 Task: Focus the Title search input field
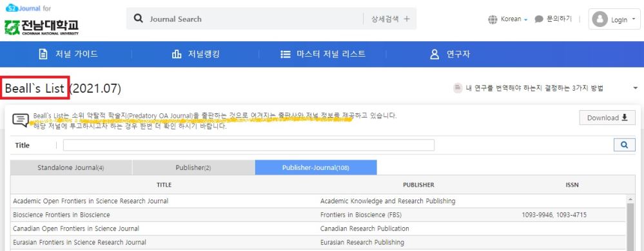coord(248,145)
